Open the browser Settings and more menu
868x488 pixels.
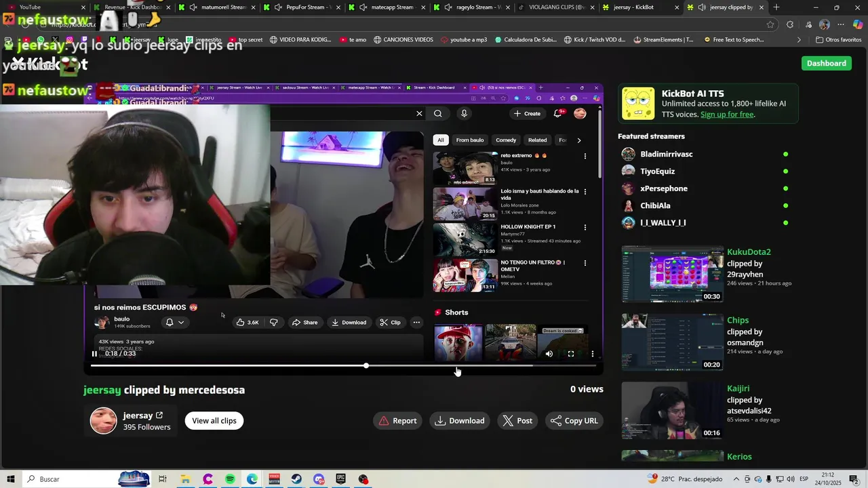841,24
